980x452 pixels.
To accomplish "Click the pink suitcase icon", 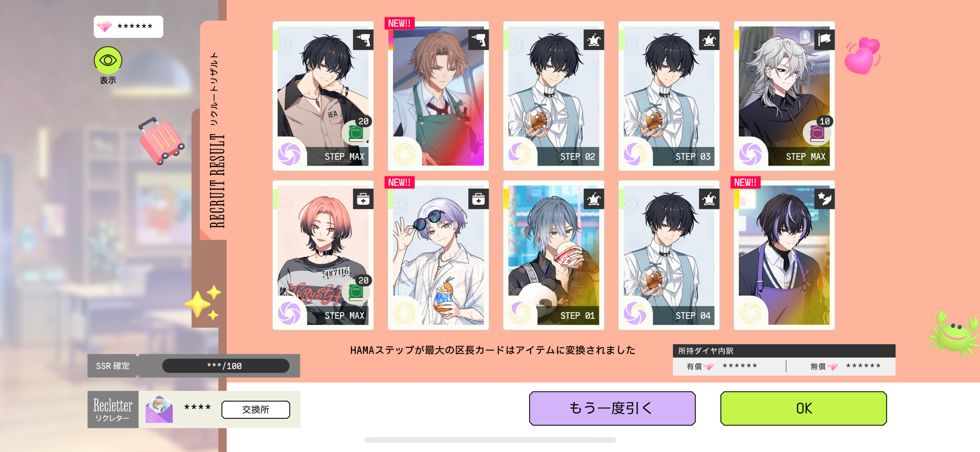I will point(161,141).
